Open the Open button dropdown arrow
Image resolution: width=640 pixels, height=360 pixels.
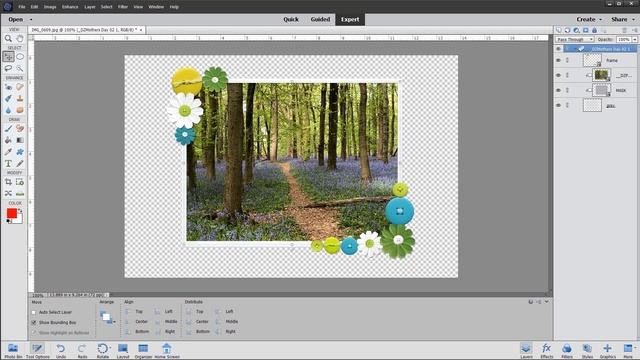(31, 20)
